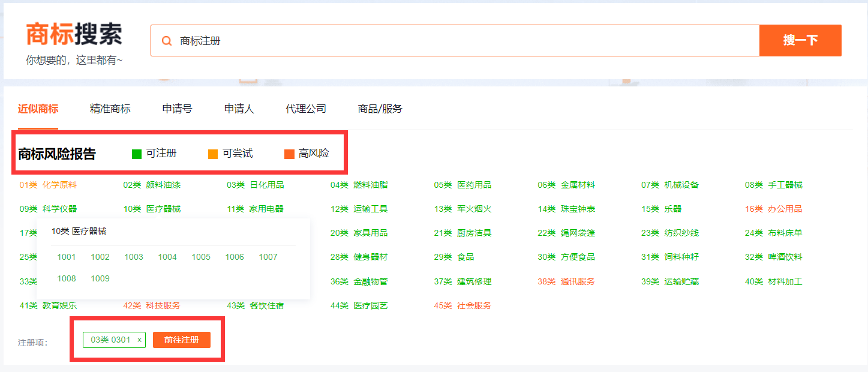Select class 40类 材料加工
Image resolution: width=868 pixels, height=372 pixels.
point(774,281)
